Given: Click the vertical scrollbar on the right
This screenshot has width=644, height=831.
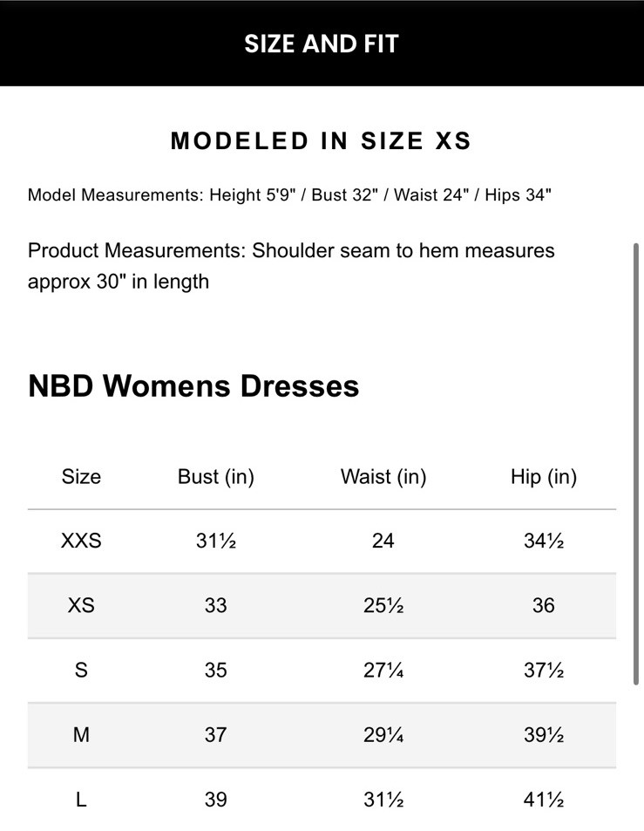Looking at the screenshot, I should pos(637,462).
